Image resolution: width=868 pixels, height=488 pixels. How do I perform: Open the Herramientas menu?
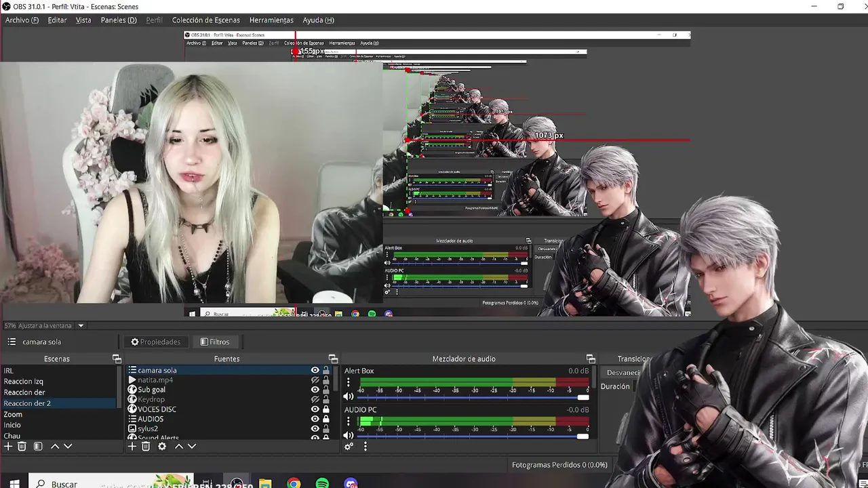(271, 20)
